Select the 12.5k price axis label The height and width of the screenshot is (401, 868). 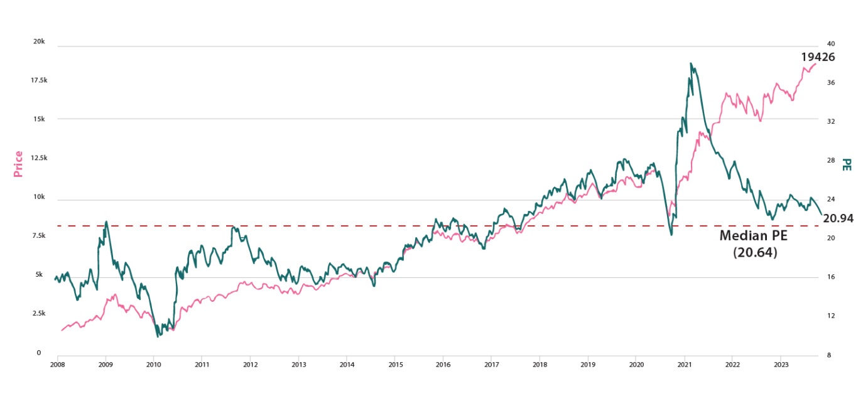click(39, 158)
